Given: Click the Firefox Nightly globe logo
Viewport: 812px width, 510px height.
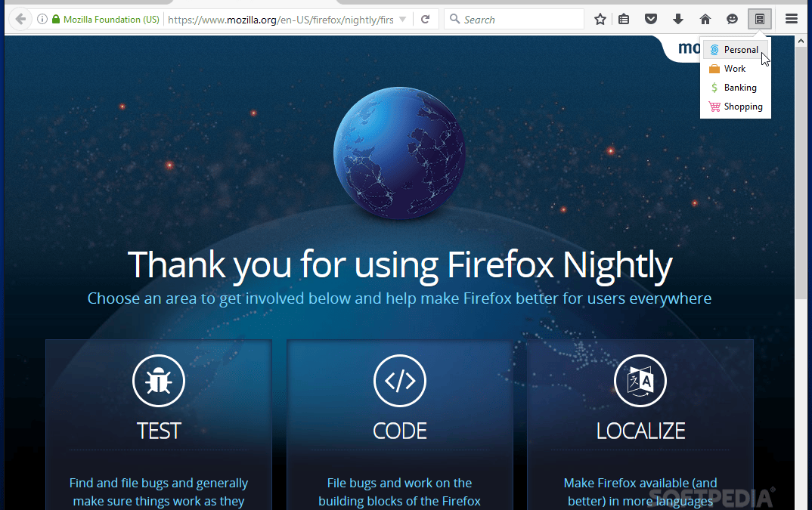Looking at the screenshot, I should pyautogui.click(x=399, y=153).
